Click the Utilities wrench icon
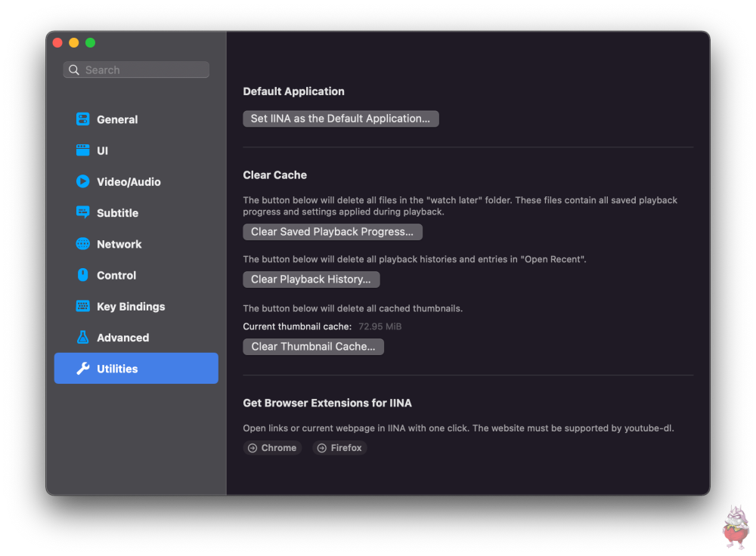 [x=82, y=369]
